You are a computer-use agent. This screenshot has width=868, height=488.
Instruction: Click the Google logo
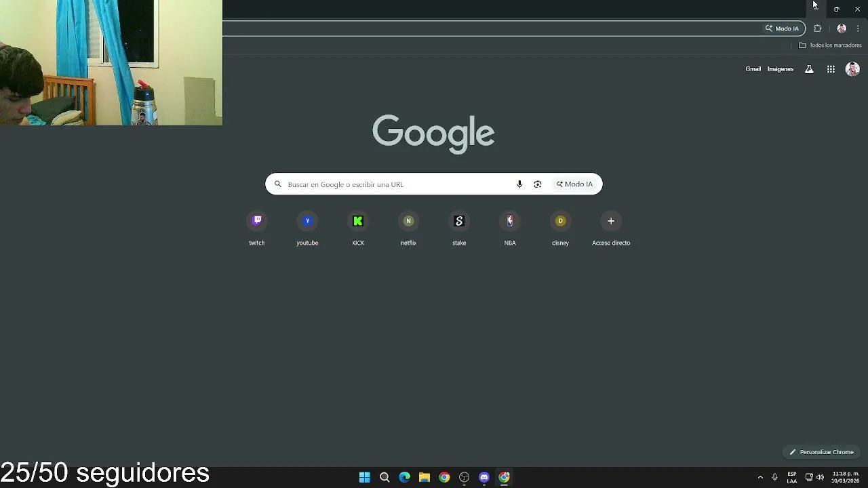point(433,134)
